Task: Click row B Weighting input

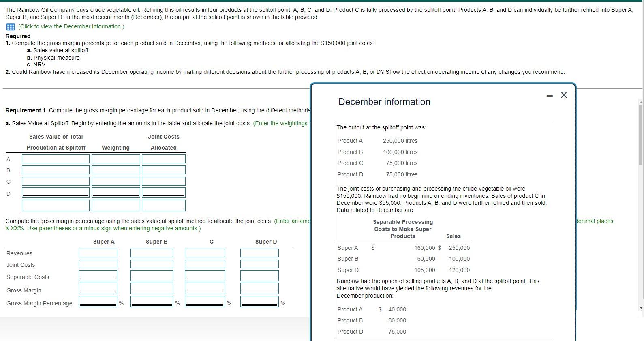Action: pos(116,170)
